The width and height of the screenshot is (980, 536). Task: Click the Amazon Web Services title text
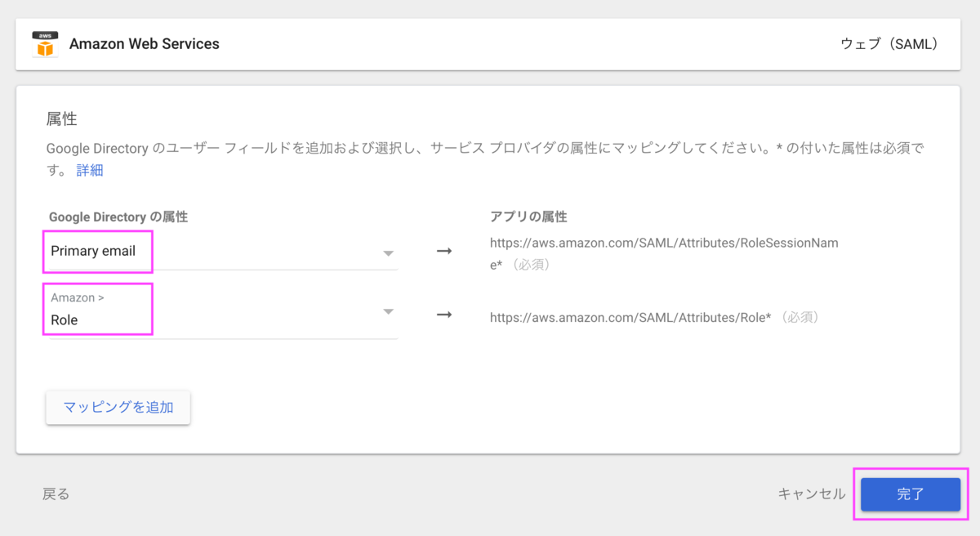coord(145,43)
